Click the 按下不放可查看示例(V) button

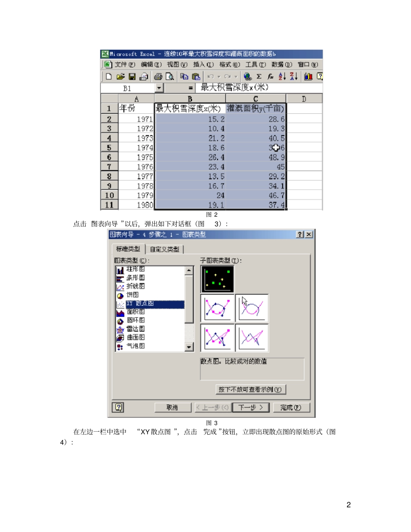250,389
